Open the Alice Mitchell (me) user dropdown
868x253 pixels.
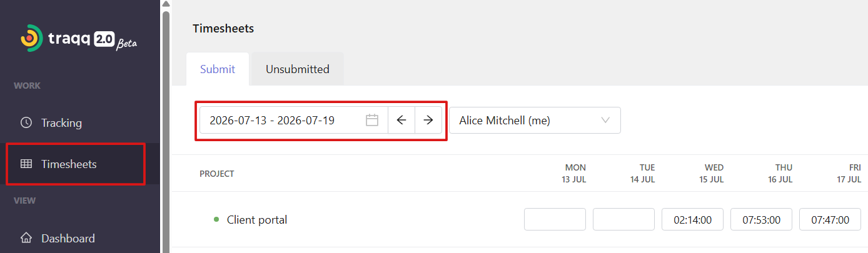click(x=535, y=121)
